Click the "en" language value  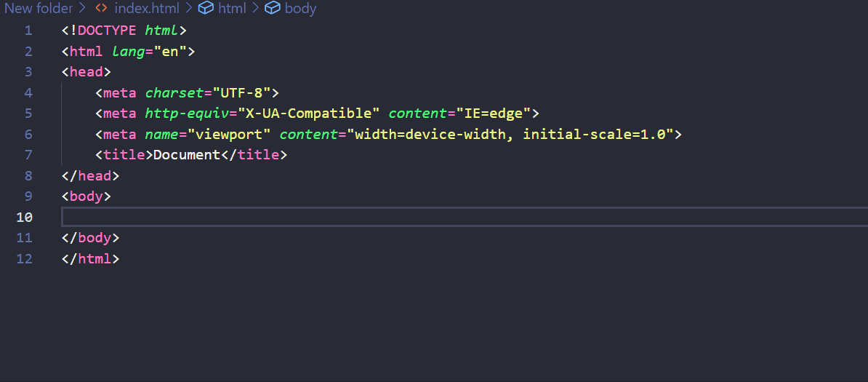pos(170,52)
